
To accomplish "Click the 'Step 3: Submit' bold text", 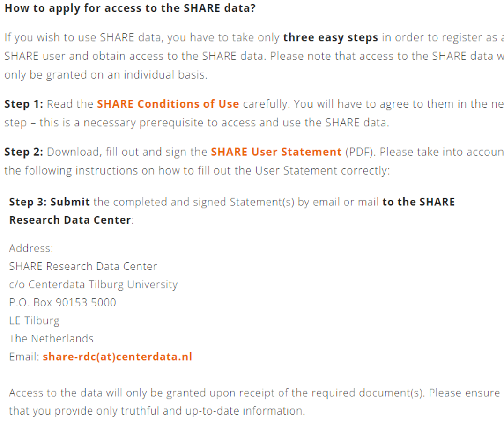I will [x=50, y=202].
